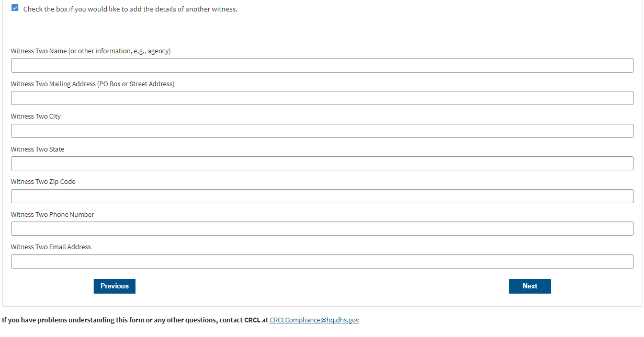Click into the Witness Two Mailing Address text box
Screen dimensions: 644x337
pos(322,98)
